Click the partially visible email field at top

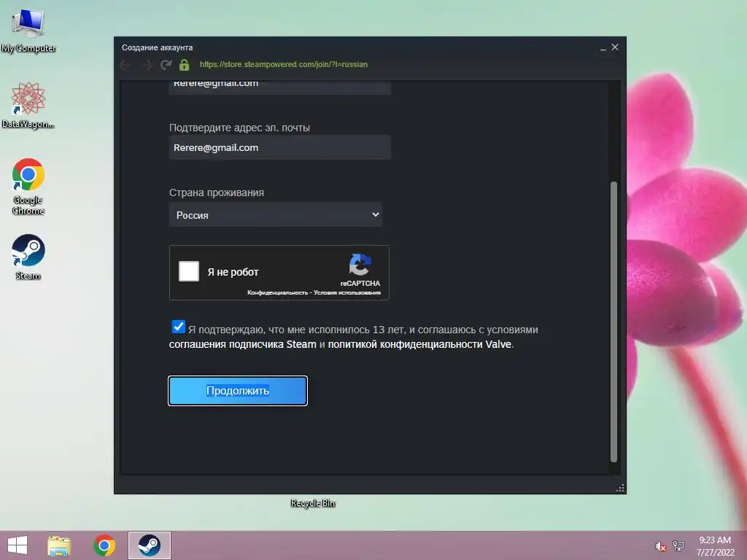click(x=279, y=87)
